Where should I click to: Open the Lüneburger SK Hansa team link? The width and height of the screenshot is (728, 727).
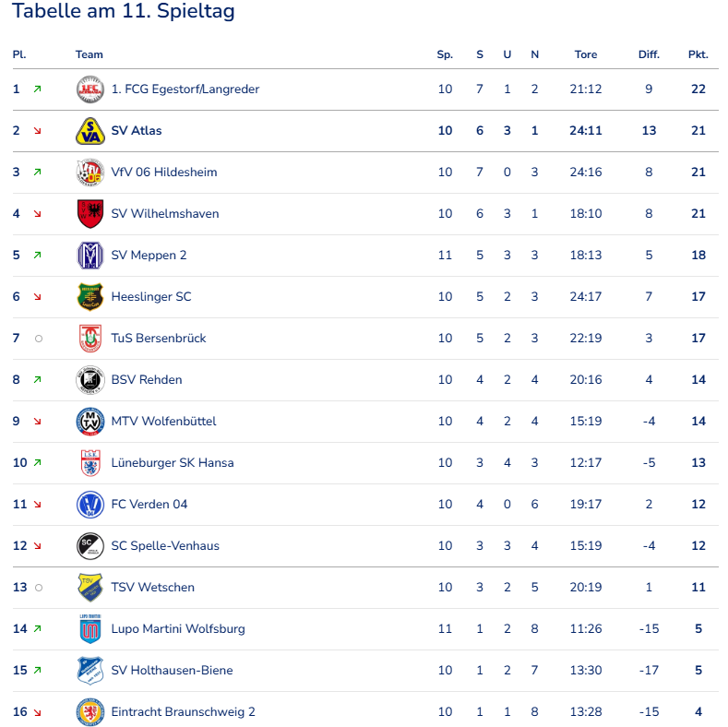coord(172,463)
